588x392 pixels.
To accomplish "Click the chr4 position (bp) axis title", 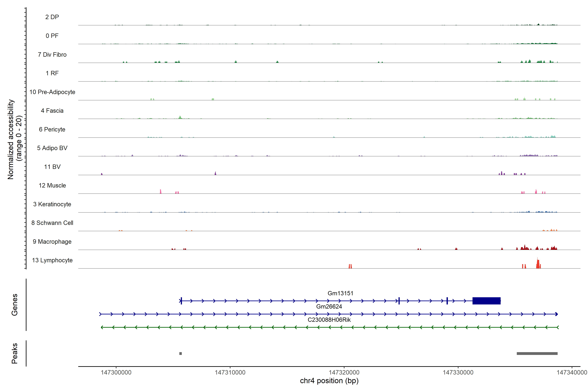I will click(x=329, y=381).
